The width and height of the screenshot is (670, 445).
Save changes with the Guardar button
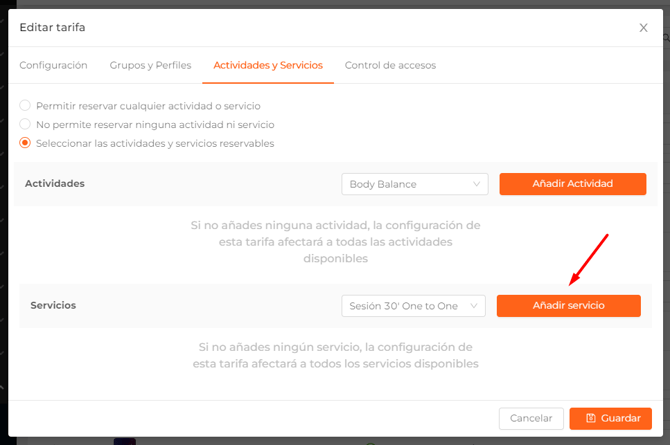610,418
